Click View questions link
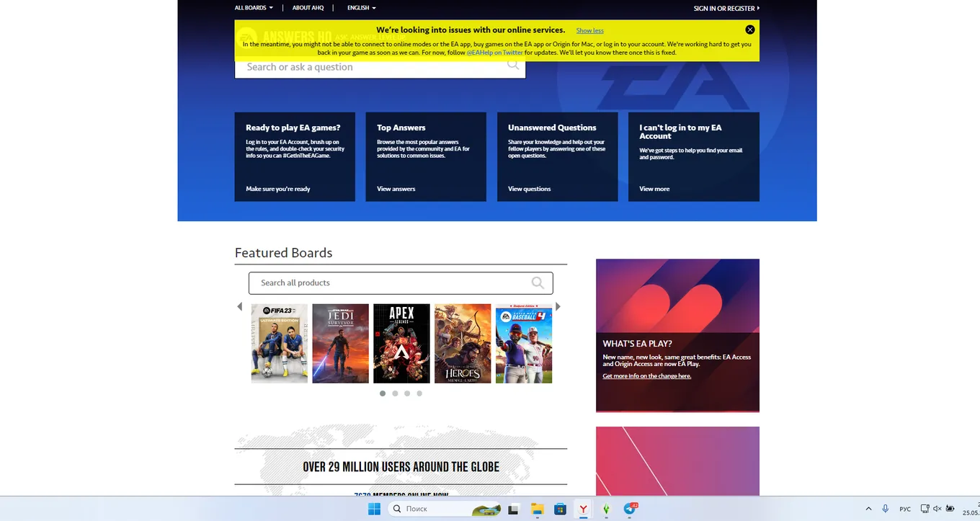The width and height of the screenshot is (980, 521). [529, 189]
